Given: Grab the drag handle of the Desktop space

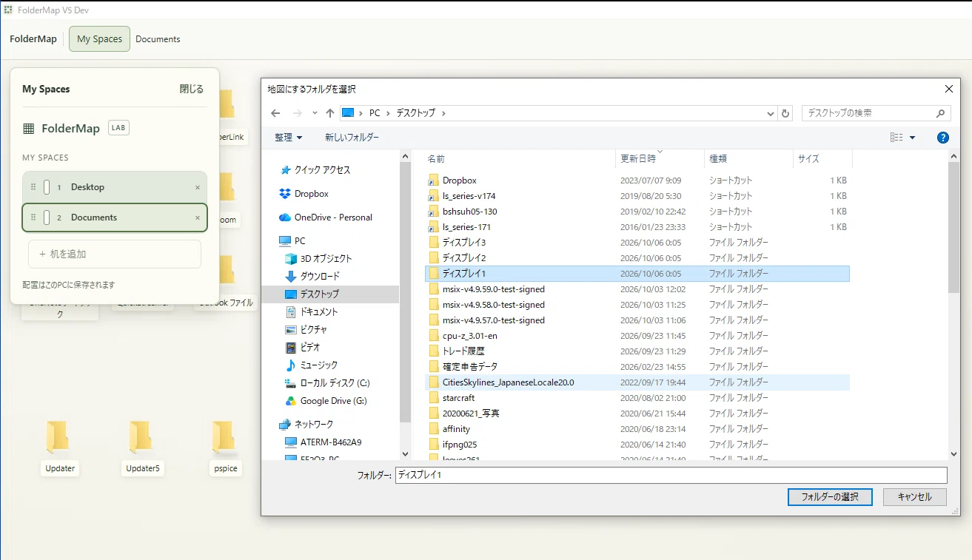Looking at the screenshot, I should pos(33,187).
